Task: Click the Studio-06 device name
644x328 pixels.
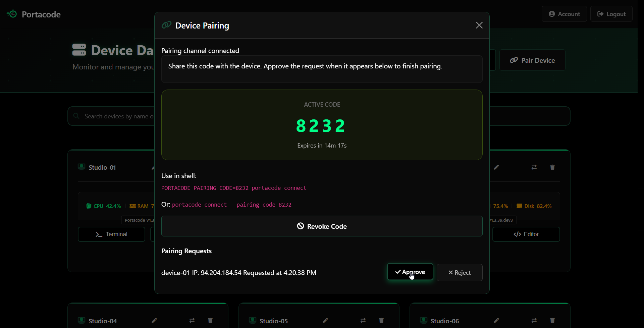Action: [445, 321]
